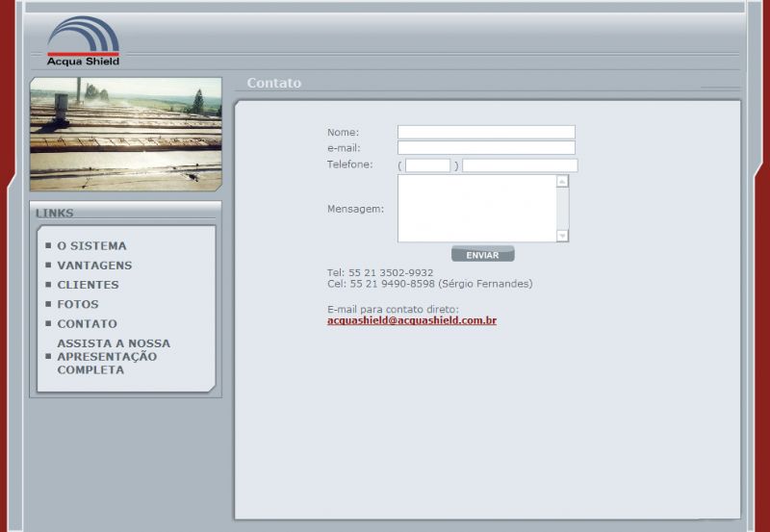Viewport: 770px width, 532px height.
Task: Click the Tel: 55 21 3502-9932 text
Action: (x=380, y=273)
